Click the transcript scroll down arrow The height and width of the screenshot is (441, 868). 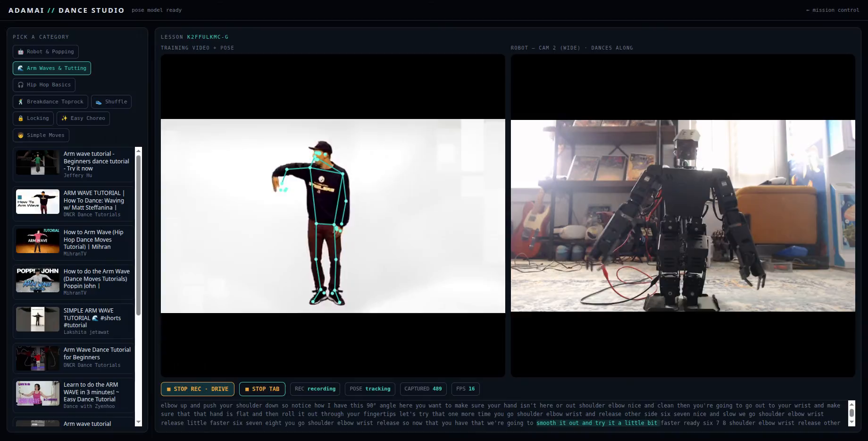coord(851,423)
